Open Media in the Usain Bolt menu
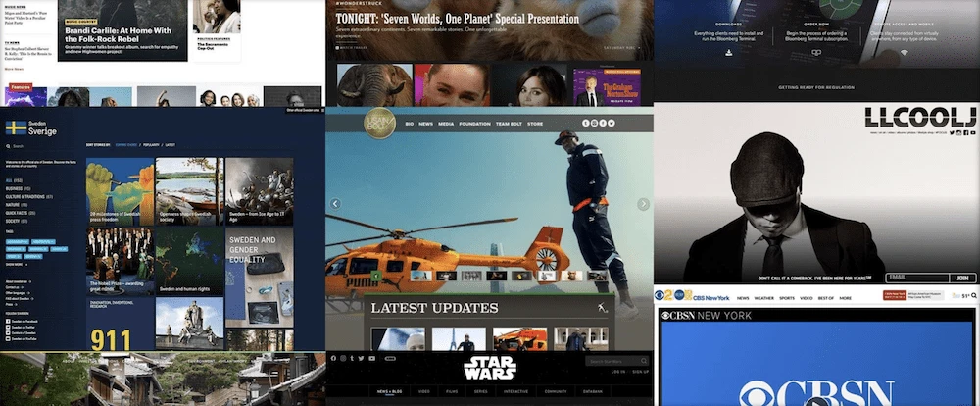 (x=446, y=124)
